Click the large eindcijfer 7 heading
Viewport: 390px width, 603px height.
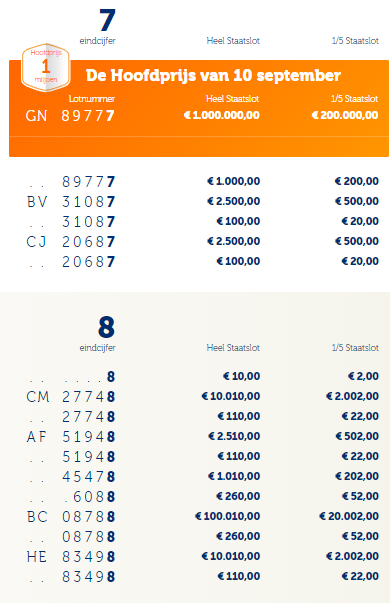[x=107, y=20]
